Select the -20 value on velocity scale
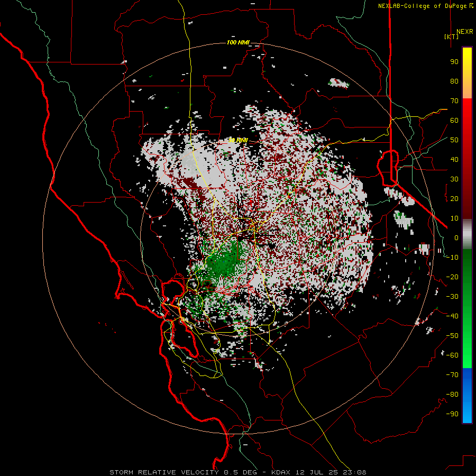Screen dimensions: 476x476 (452, 277)
